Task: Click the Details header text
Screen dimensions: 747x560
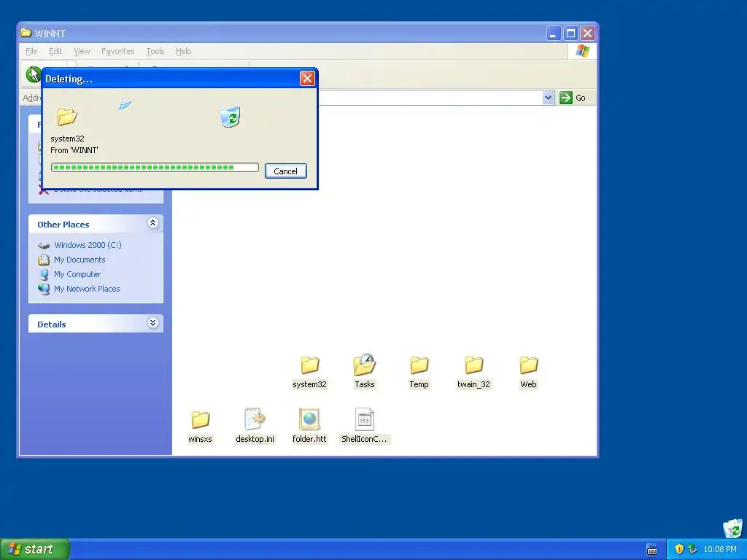Action: coord(52,324)
